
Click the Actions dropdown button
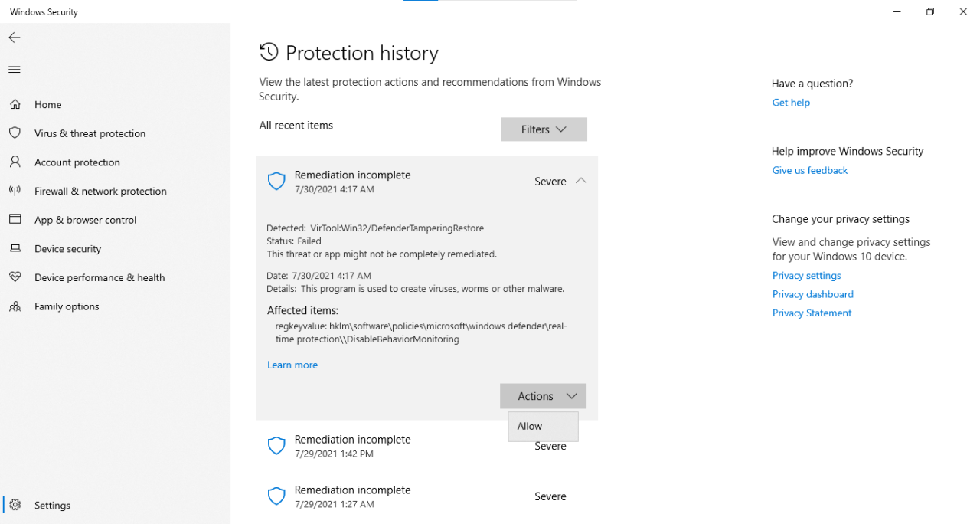click(x=543, y=396)
